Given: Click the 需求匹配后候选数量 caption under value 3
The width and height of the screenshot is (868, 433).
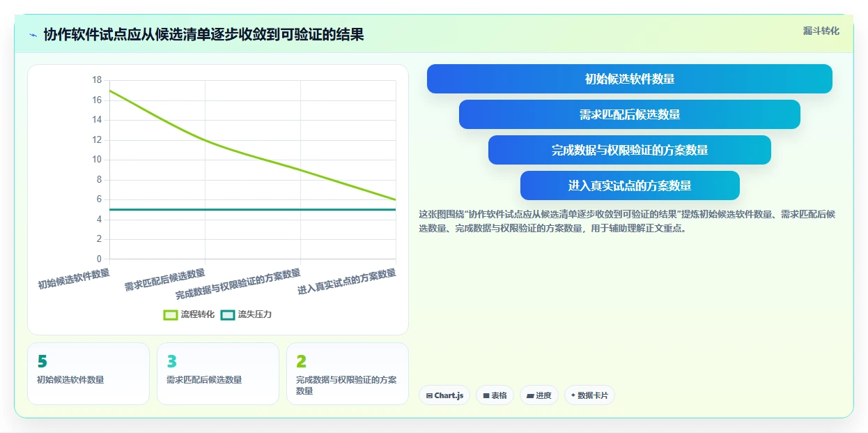Looking at the screenshot, I should point(204,380).
